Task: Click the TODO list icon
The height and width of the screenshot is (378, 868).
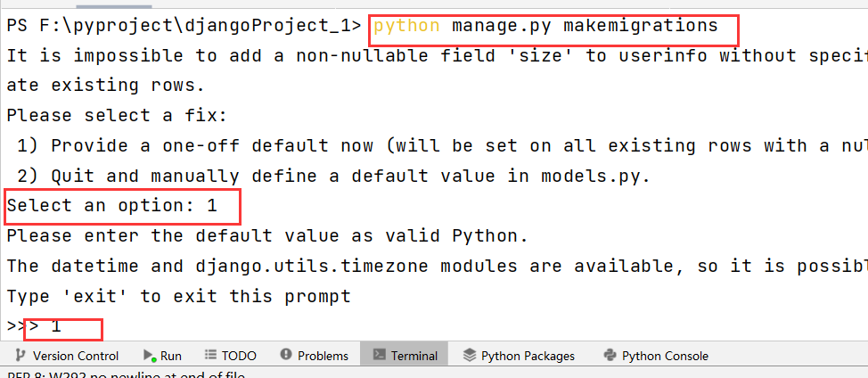Action: [x=210, y=356]
